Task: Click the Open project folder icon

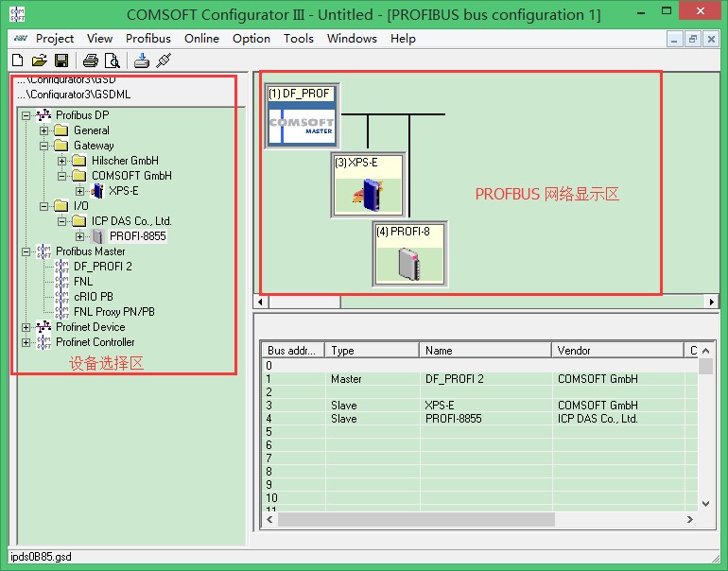Action: pos(40,61)
